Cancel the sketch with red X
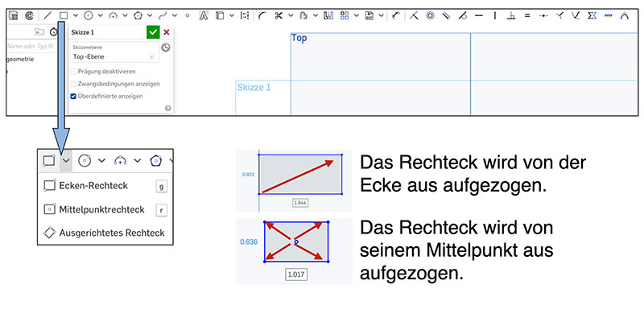 coord(167,32)
